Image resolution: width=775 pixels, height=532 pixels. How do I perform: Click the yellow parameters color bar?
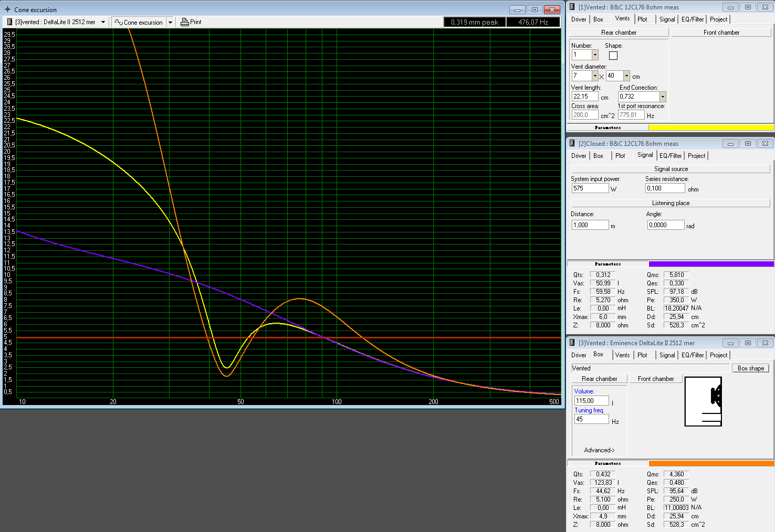711,127
